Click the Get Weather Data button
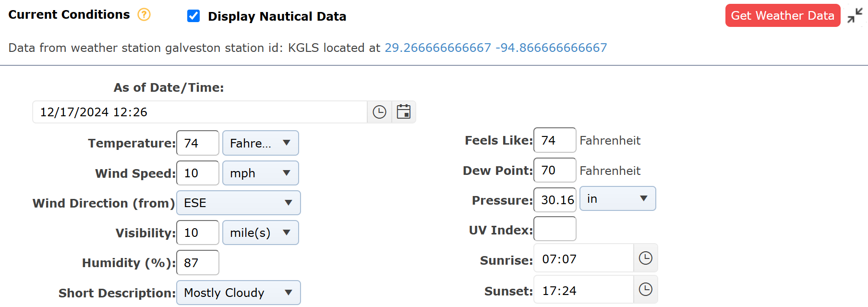Image resolution: width=868 pixels, height=307 pixels. (x=782, y=15)
